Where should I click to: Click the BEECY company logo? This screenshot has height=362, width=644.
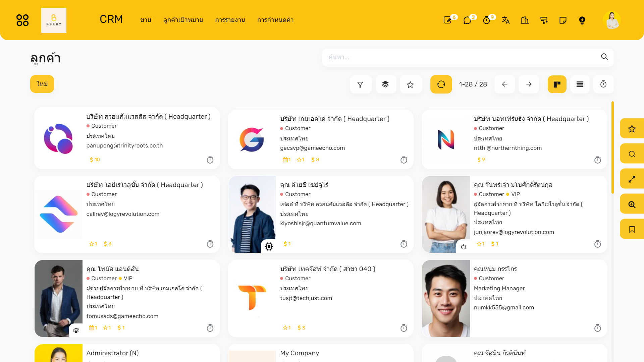pyautogui.click(x=54, y=20)
